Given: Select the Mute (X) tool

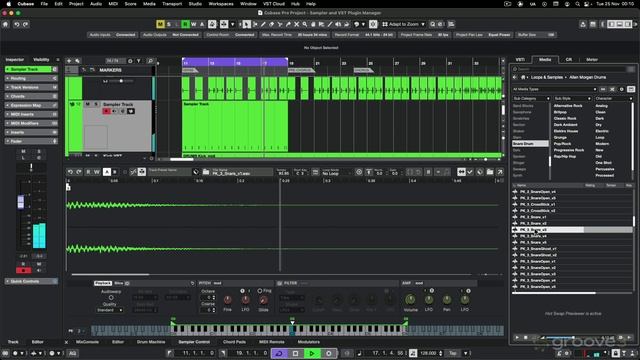Looking at the screenshot, I should tap(297, 24).
